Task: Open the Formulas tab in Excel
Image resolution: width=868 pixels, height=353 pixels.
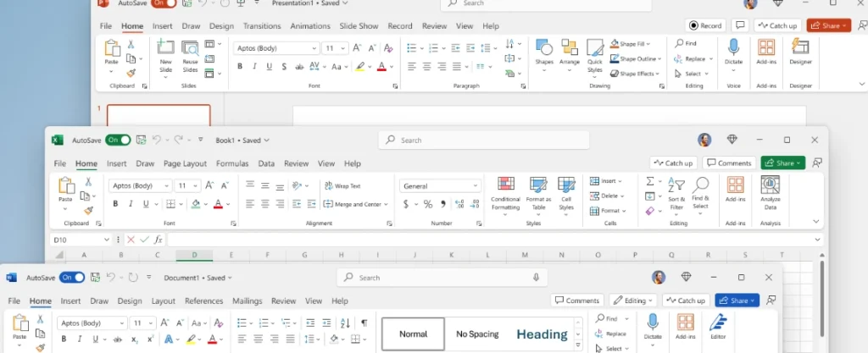Action: (x=232, y=163)
